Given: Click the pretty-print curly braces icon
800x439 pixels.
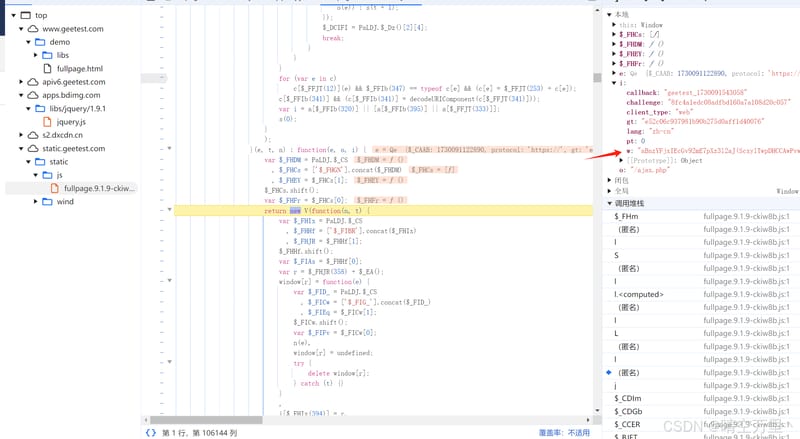Looking at the screenshot, I should [151, 432].
